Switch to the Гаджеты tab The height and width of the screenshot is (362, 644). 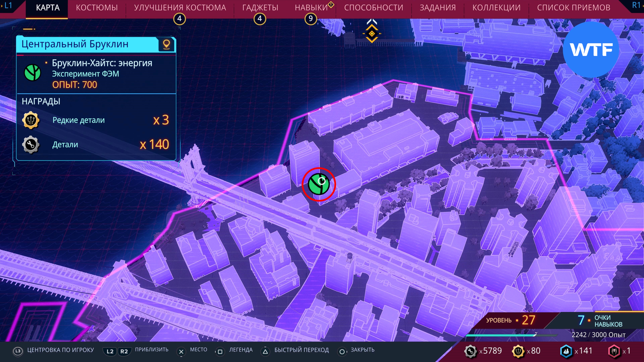point(260,8)
